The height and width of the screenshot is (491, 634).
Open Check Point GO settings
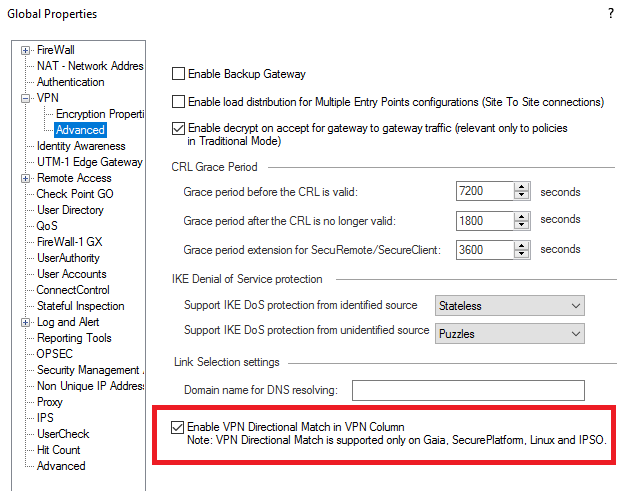[75, 194]
